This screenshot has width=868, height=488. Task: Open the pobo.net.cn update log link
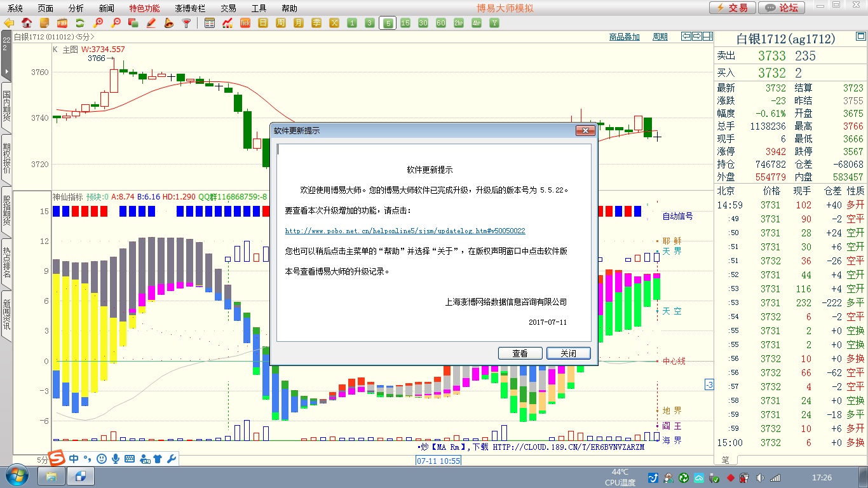click(x=405, y=231)
